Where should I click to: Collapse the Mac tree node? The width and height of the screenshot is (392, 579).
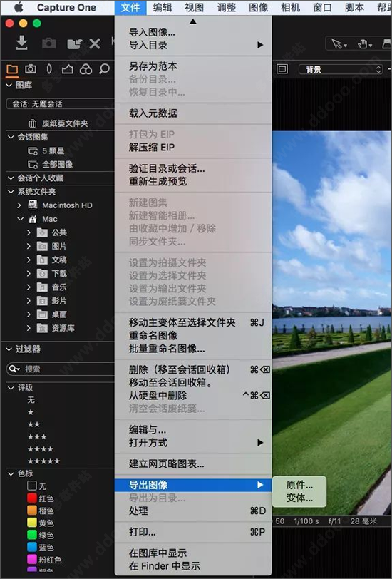pyautogui.click(x=20, y=219)
